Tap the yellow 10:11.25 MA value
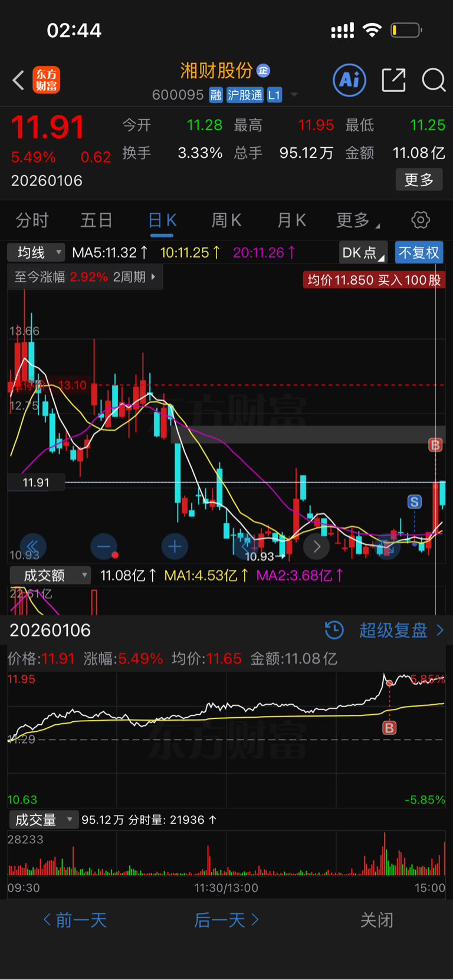453x980 pixels. point(190,253)
